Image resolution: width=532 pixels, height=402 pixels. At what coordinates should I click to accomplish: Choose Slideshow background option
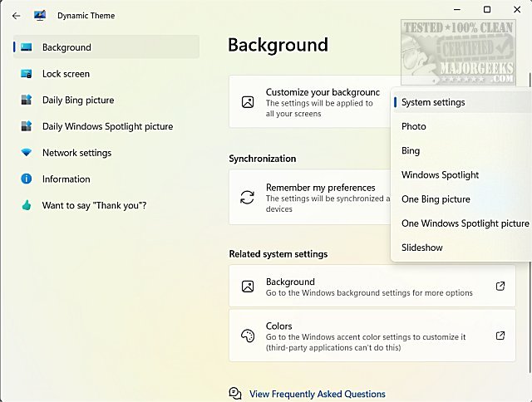coord(422,248)
